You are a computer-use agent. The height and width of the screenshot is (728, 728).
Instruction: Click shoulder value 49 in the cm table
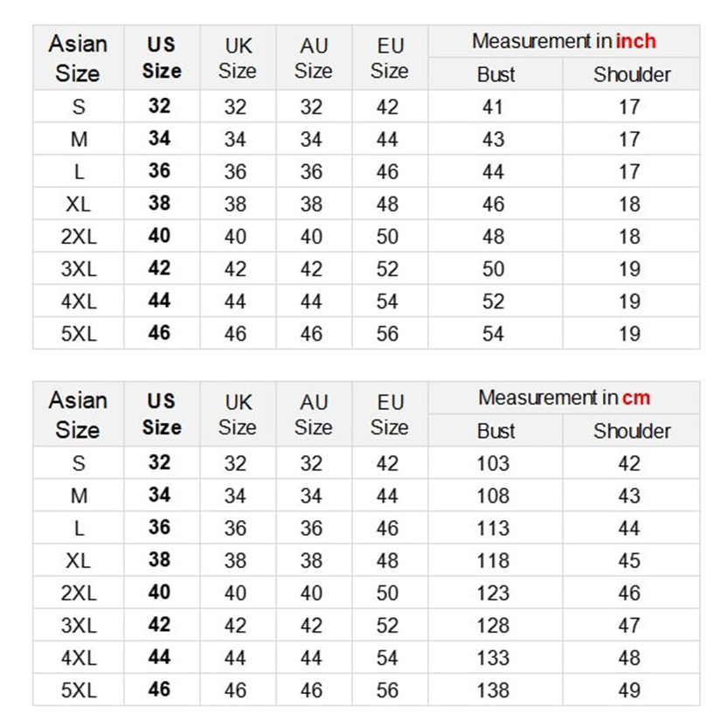[x=629, y=690]
